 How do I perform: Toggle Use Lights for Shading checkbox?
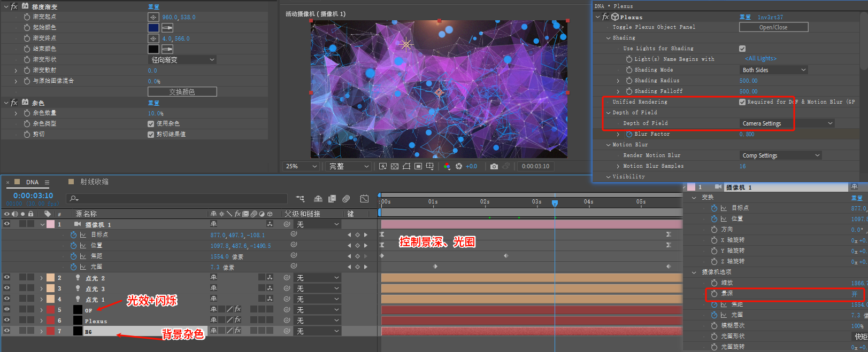pos(742,49)
